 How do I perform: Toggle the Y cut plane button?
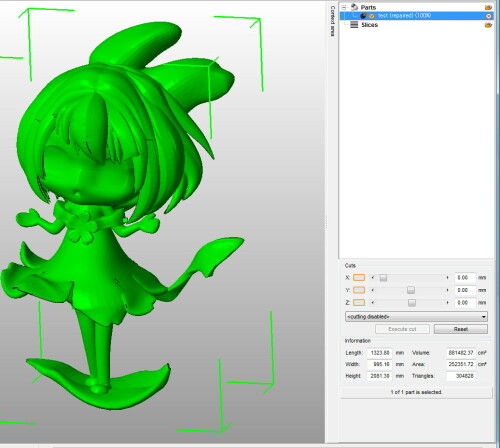tap(359, 290)
